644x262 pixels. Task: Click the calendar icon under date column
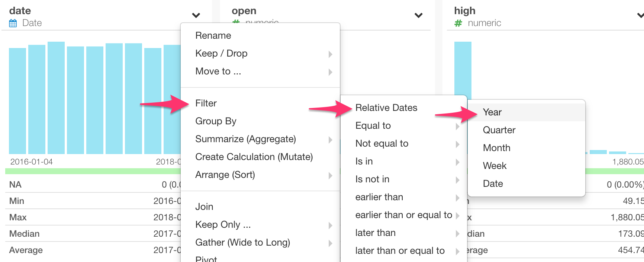click(x=13, y=23)
